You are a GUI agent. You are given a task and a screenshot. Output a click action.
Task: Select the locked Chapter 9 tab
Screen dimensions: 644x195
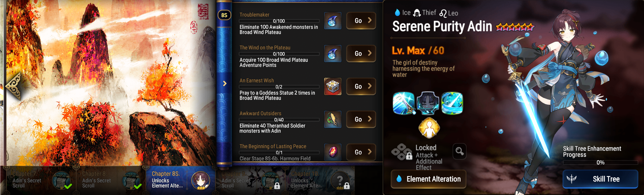click(x=250, y=180)
